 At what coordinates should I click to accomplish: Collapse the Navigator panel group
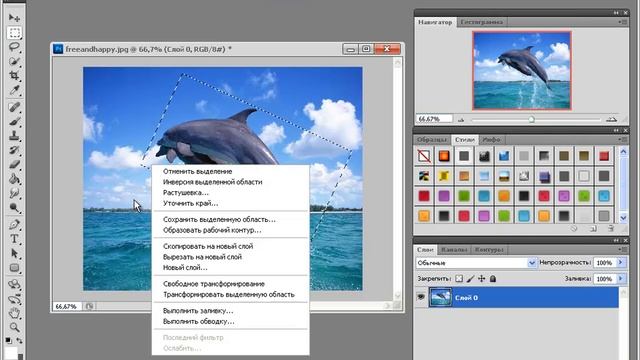click(616, 13)
